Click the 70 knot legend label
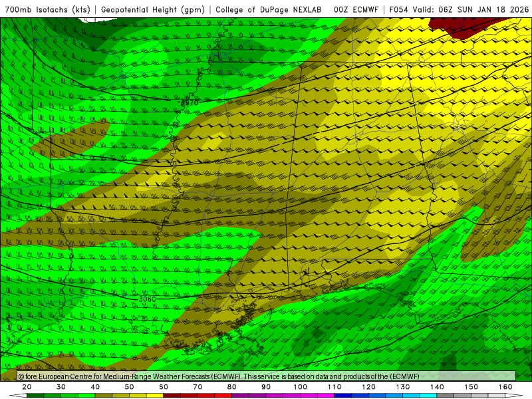 (x=198, y=387)
